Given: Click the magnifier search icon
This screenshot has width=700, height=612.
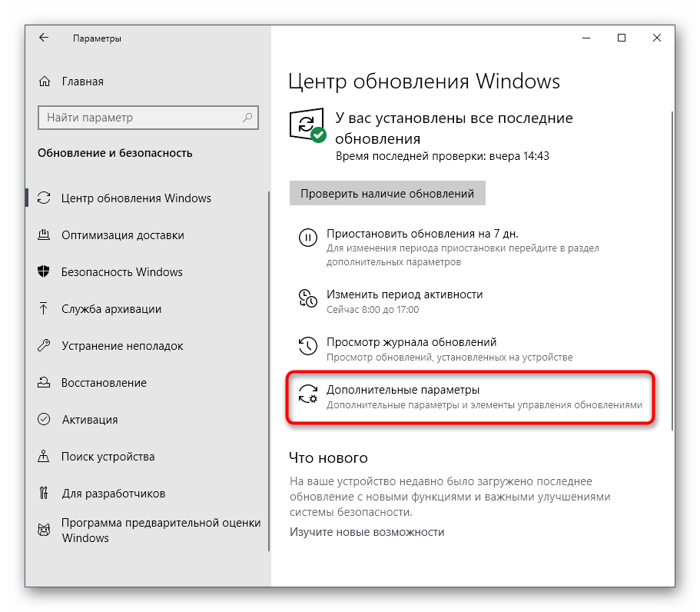Looking at the screenshot, I should (x=247, y=118).
